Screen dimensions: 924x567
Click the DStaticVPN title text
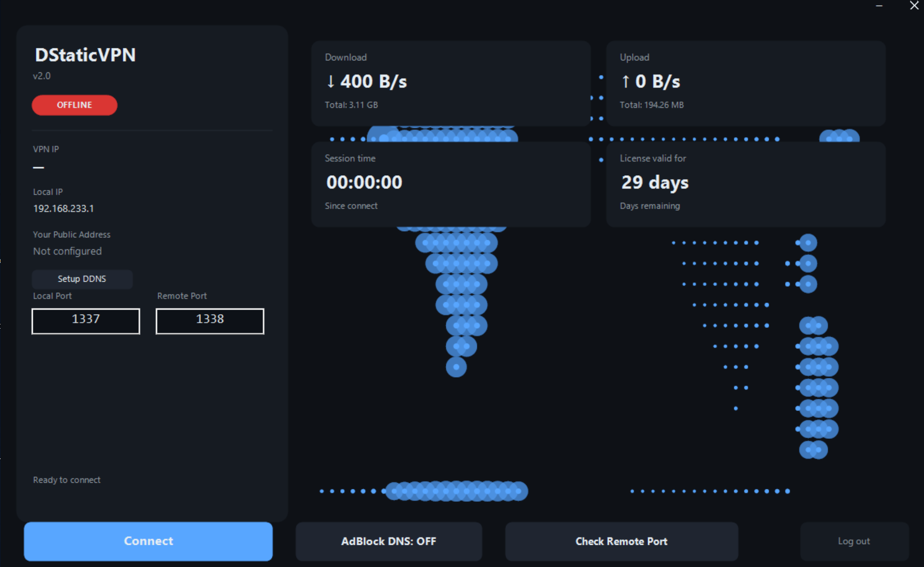[85, 55]
